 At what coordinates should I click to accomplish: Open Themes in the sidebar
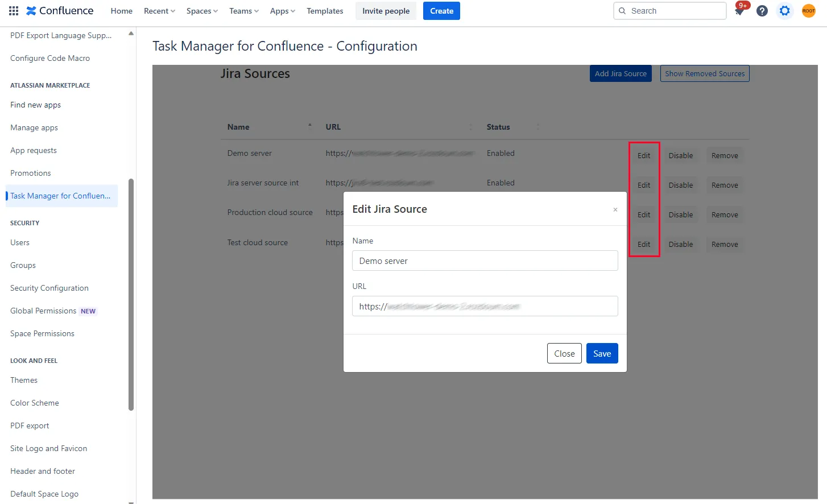point(24,380)
